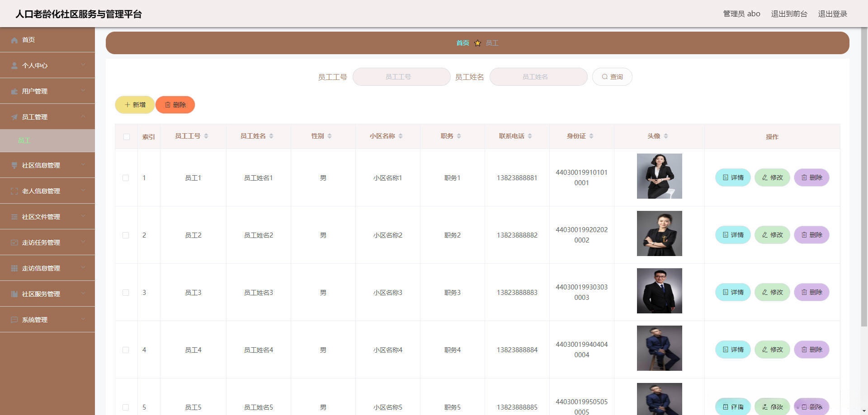Tick the checkbox for row 员工5
Viewport: 868px width, 415px height.
click(126, 407)
